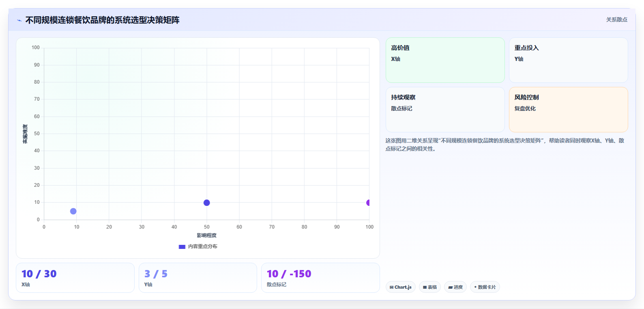Viewport: 644px width, 309px height.
Task: Click the 关系散点 label in header
Action: (616, 19)
